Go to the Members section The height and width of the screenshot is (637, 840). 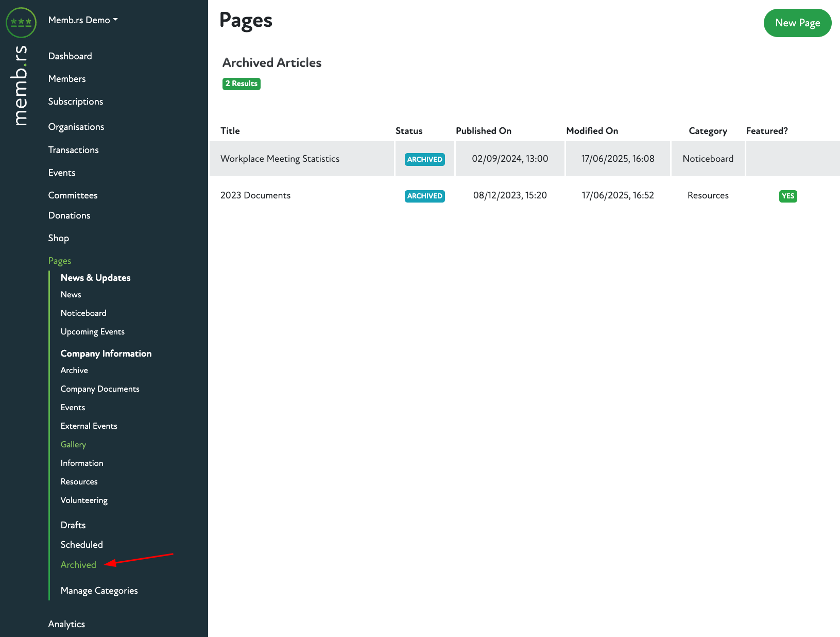coord(67,79)
